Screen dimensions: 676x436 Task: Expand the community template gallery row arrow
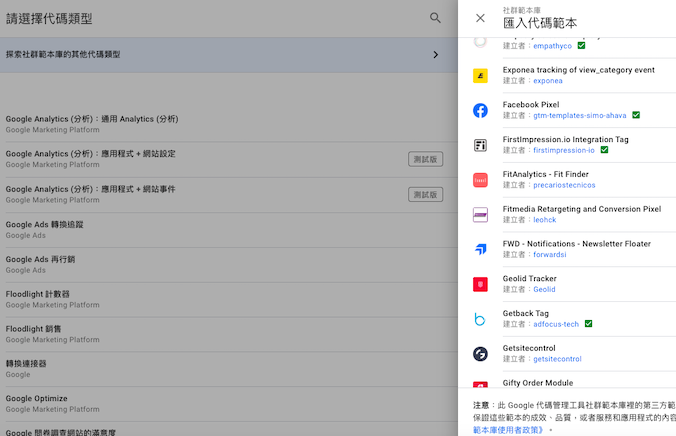pos(435,55)
